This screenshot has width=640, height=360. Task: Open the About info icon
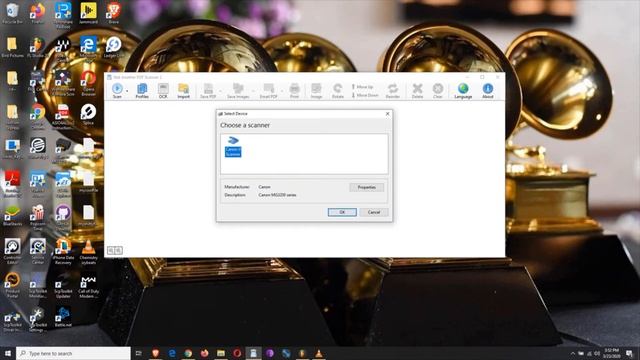(488, 91)
